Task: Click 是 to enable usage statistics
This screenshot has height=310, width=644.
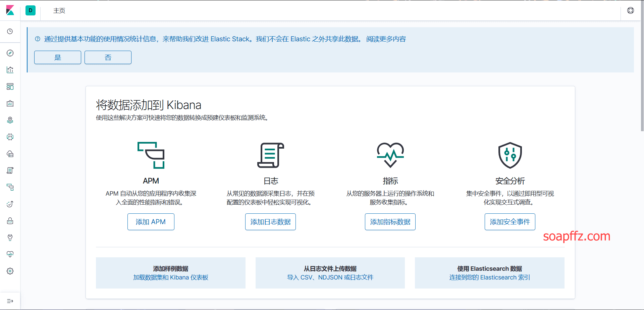Action: point(58,57)
